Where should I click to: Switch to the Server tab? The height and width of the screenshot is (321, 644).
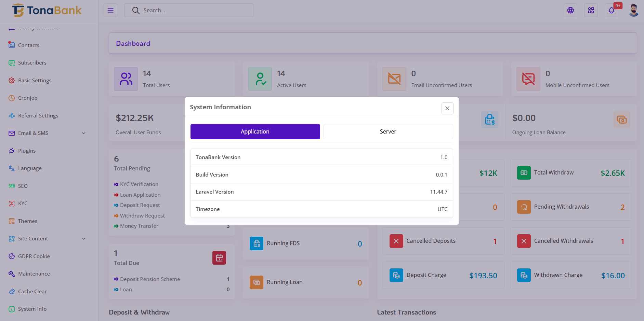click(x=388, y=131)
